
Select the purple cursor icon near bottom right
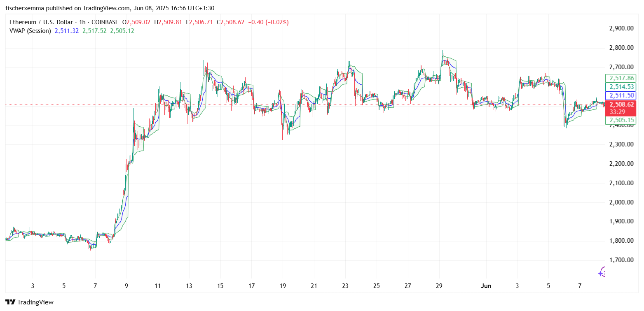pos(602,272)
